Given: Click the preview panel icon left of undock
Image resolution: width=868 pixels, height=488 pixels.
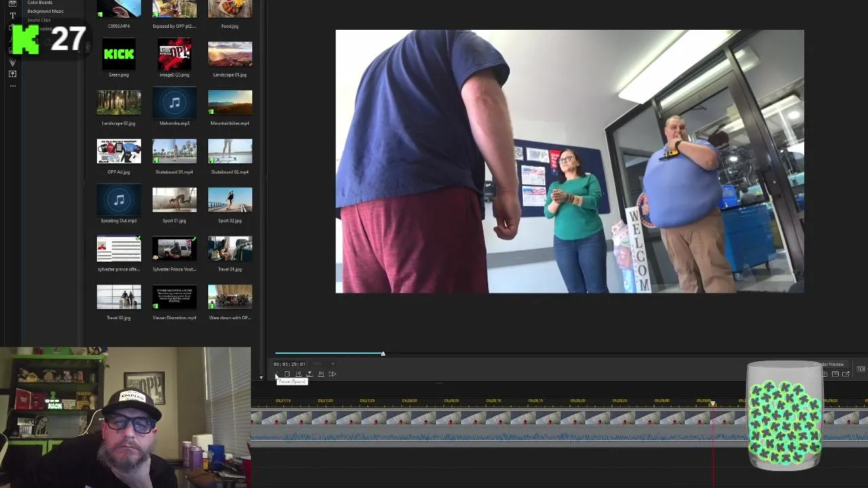Looking at the screenshot, I should pyautogui.click(x=835, y=374).
